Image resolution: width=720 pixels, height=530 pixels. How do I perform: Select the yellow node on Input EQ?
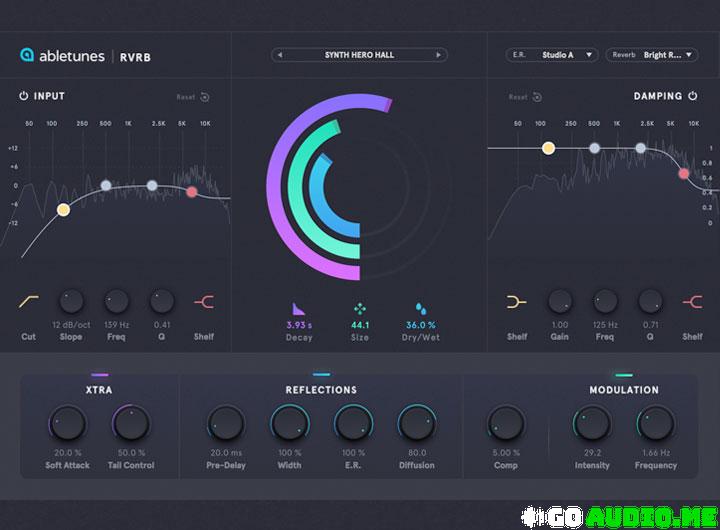point(63,210)
